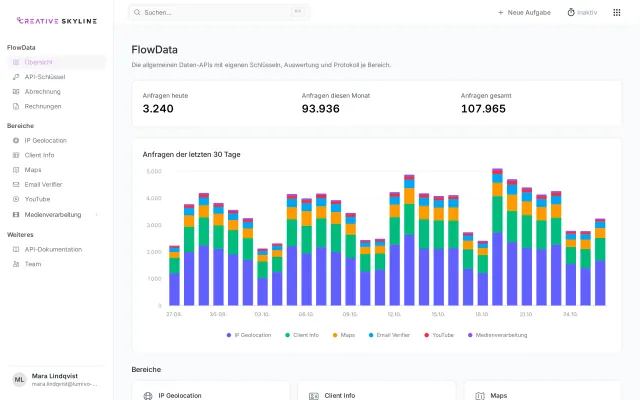Screen dimensions: 640x400
Task: Click the Email Verifier envelope icon
Action: coord(16,184)
